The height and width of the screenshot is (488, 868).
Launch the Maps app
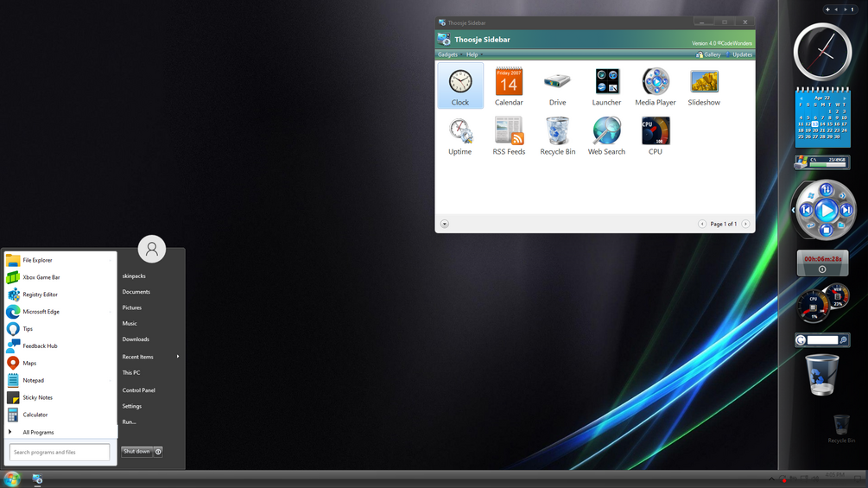click(x=60, y=363)
